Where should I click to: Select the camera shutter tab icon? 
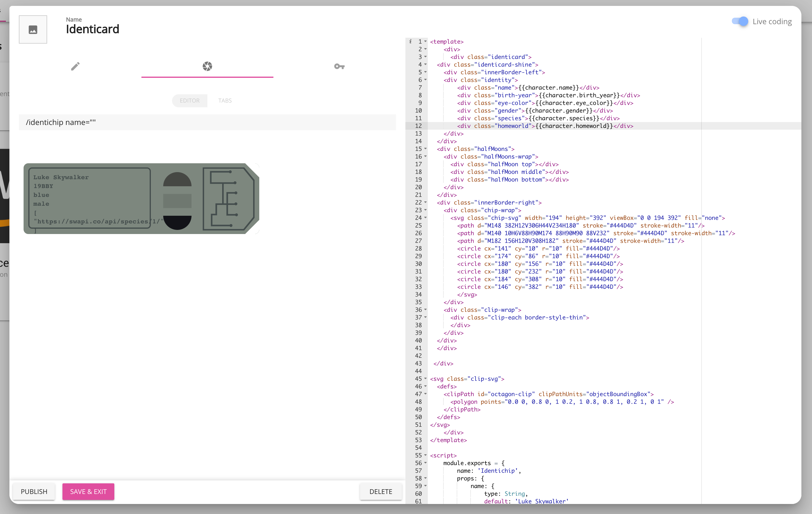207,66
